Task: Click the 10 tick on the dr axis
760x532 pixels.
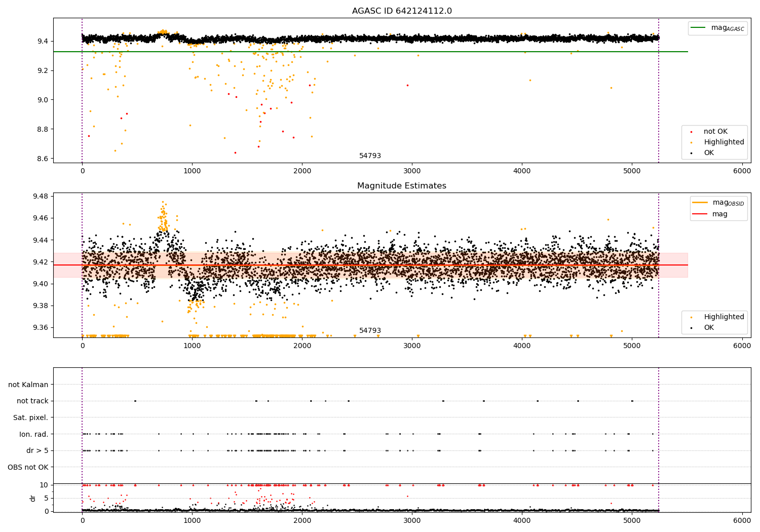Action: pos(44,485)
